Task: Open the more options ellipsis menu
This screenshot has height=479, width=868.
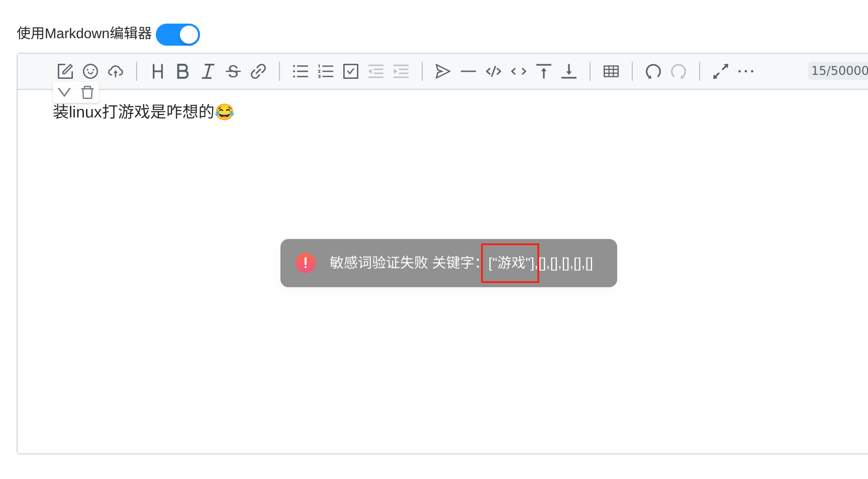Action: coord(746,71)
